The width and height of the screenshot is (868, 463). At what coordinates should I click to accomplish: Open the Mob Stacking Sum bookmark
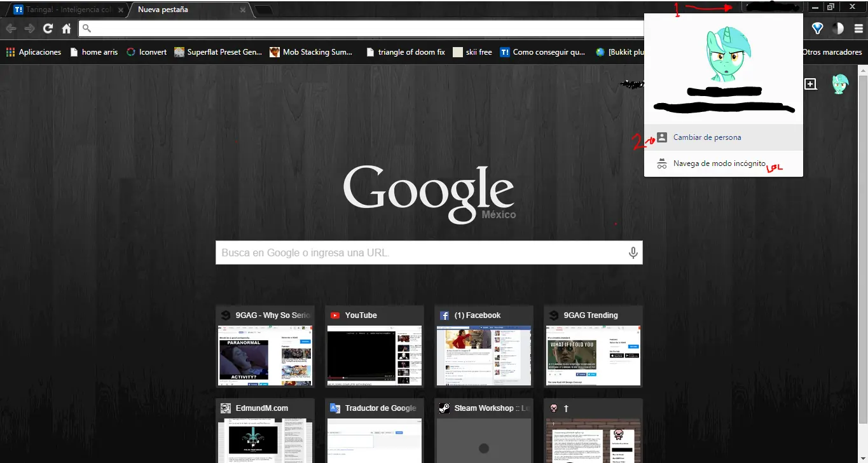click(311, 52)
